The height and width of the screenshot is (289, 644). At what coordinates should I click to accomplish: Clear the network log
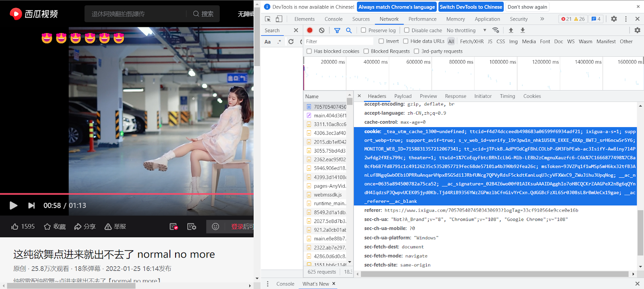(322, 30)
